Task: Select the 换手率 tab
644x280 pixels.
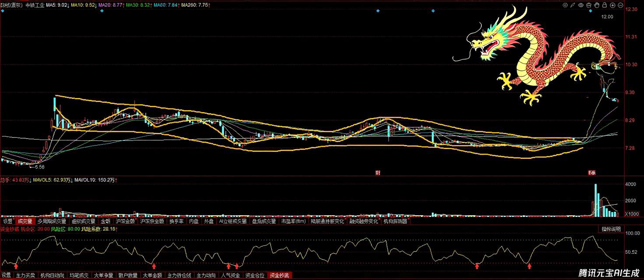Action: [176, 221]
